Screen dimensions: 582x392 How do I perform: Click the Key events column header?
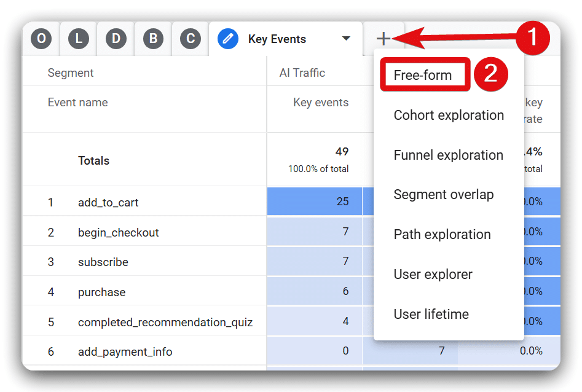tap(320, 103)
